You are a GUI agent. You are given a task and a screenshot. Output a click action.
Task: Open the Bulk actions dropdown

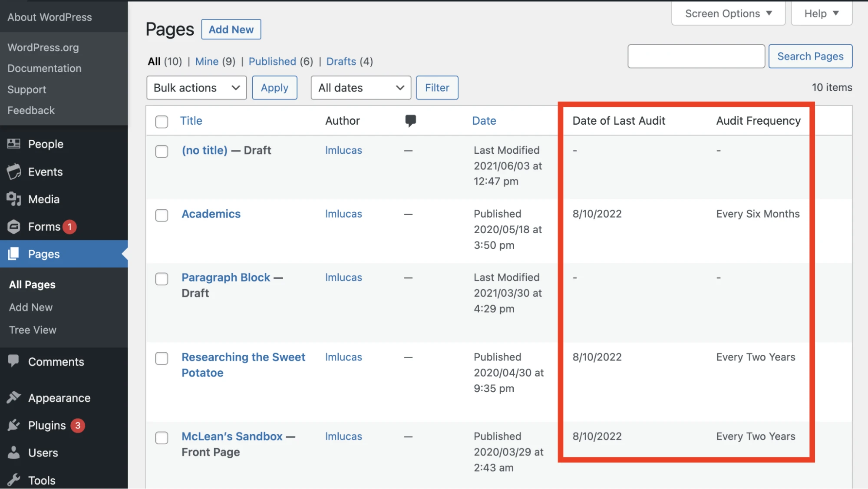coord(196,87)
